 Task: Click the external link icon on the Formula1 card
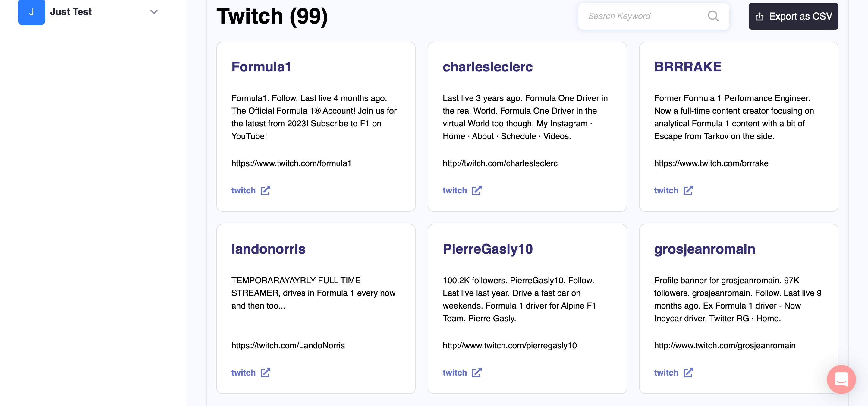click(x=266, y=191)
